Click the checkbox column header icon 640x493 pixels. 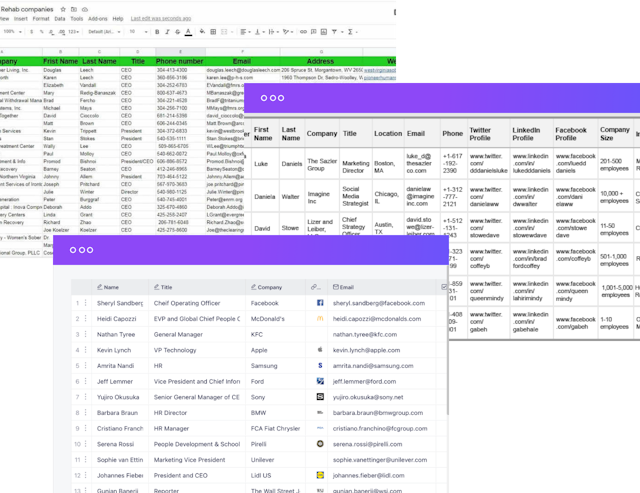point(443,286)
